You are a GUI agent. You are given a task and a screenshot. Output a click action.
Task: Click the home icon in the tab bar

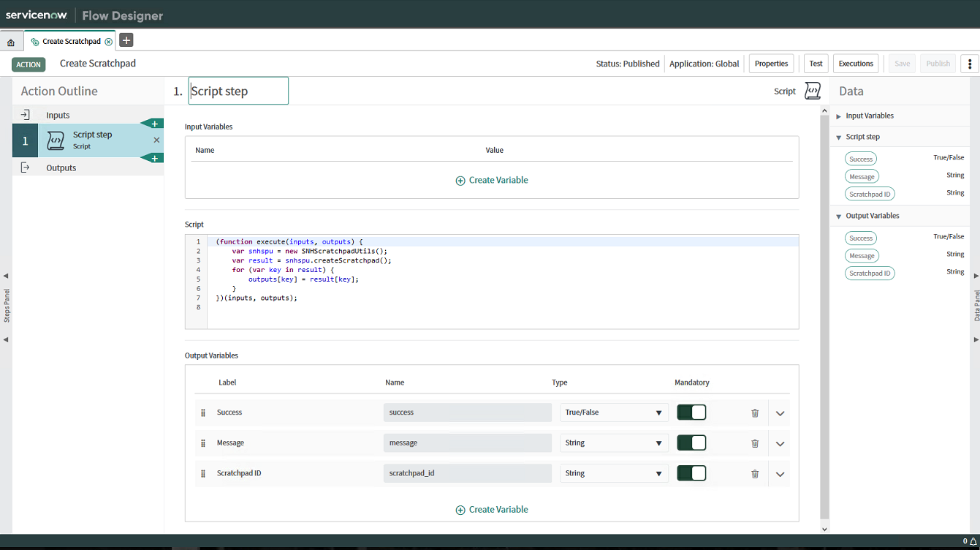10,40
